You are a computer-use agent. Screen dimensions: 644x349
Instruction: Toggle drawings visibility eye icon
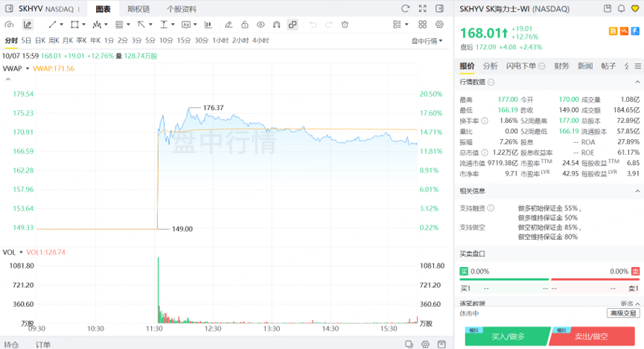point(261,25)
